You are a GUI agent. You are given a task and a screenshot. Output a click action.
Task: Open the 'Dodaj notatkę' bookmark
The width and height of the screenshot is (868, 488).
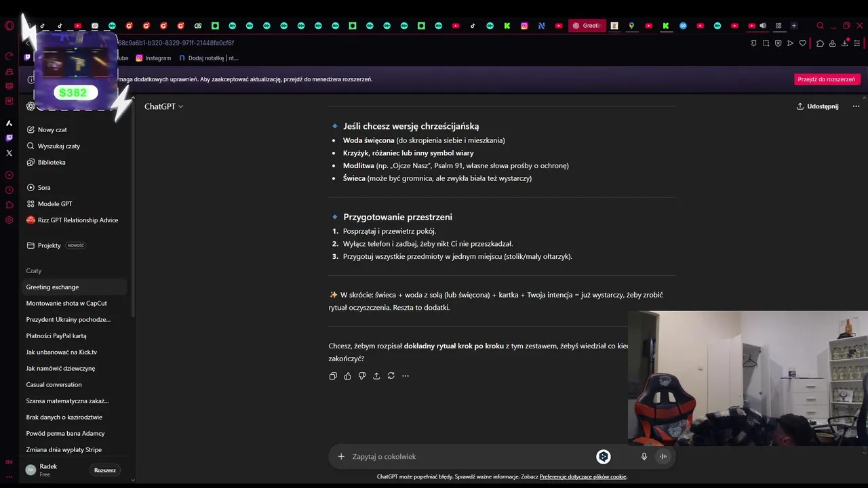coord(208,58)
